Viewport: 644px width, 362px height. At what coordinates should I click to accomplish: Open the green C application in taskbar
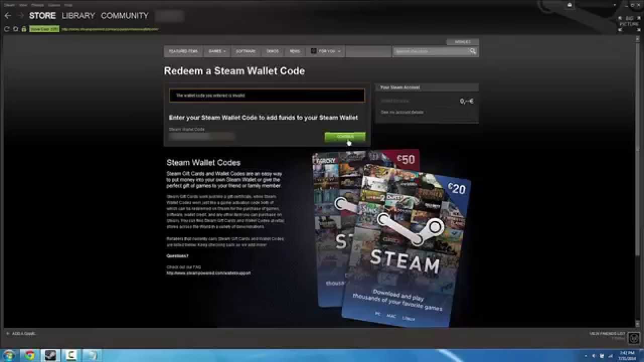(x=70, y=355)
